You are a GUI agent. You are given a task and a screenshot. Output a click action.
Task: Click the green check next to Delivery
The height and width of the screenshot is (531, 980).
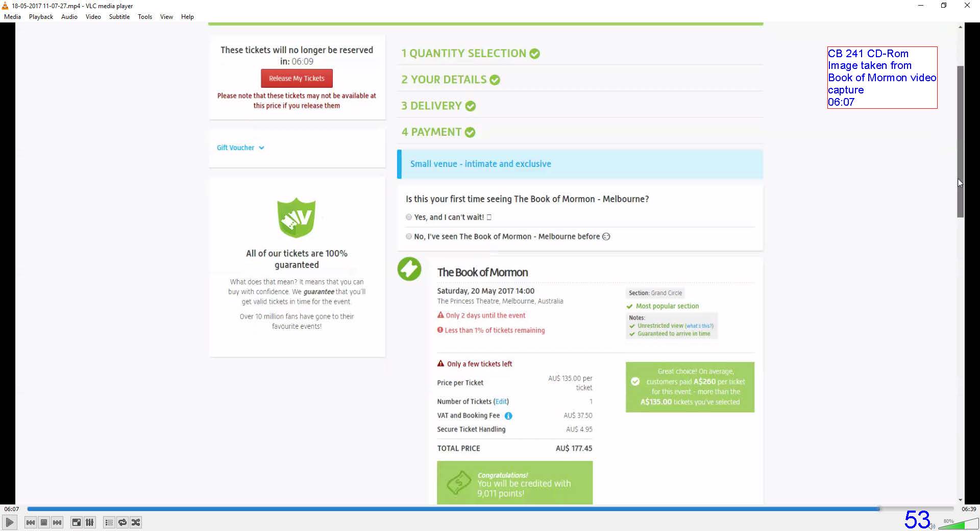[x=471, y=106]
